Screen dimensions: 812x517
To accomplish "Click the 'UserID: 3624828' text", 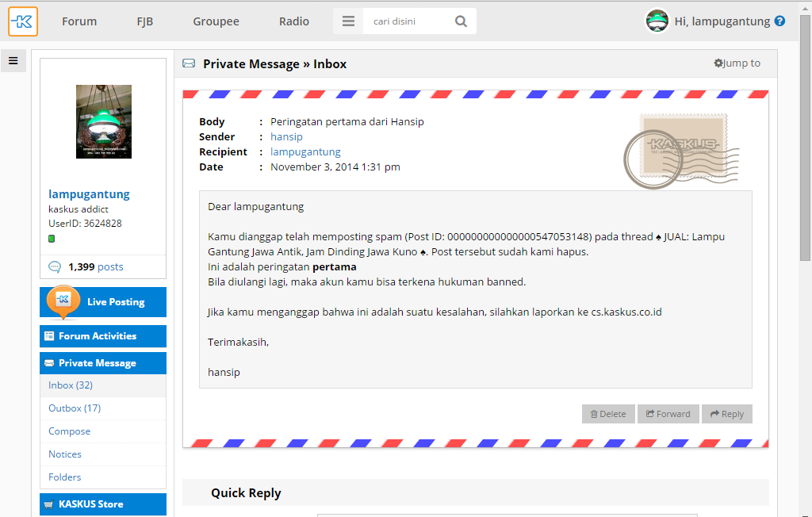I will tap(85, 224).
